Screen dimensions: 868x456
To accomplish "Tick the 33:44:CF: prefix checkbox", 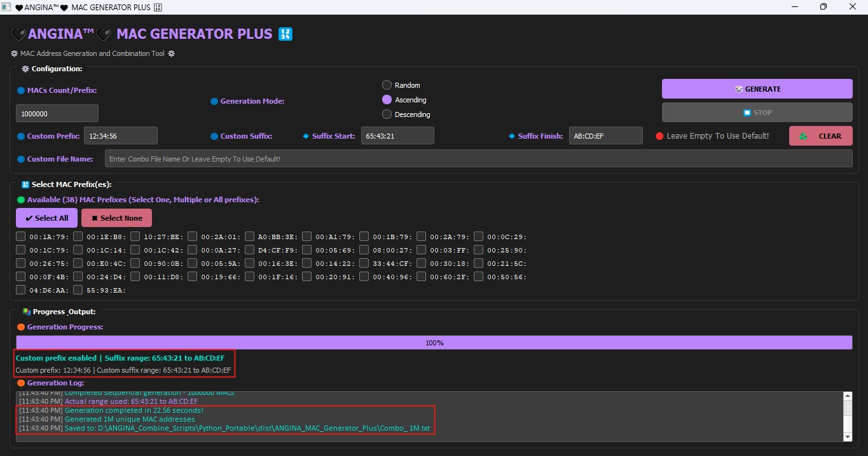I will [x=364, y=263].
